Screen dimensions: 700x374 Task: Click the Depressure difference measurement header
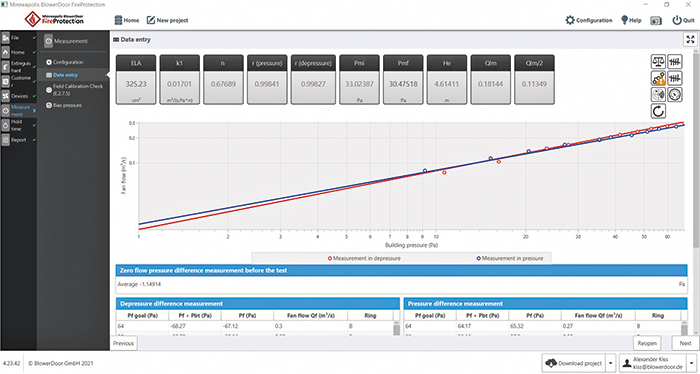tap(258, 303)
